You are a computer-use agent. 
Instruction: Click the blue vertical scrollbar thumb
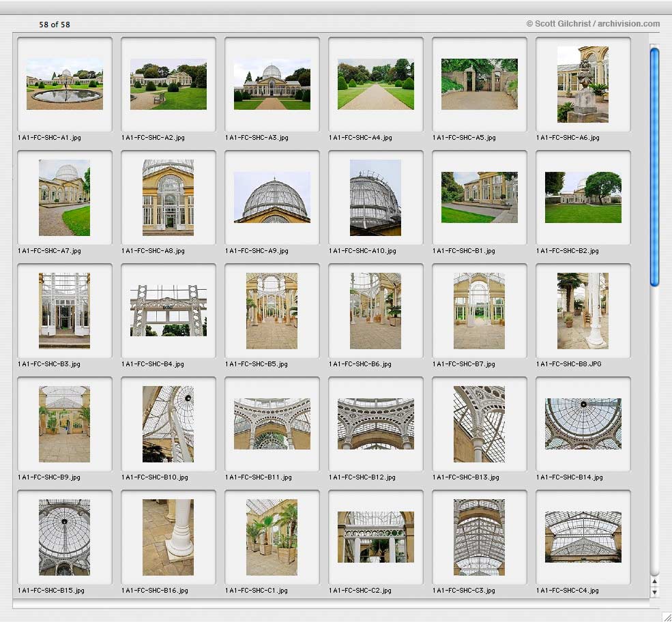[654, 166]
